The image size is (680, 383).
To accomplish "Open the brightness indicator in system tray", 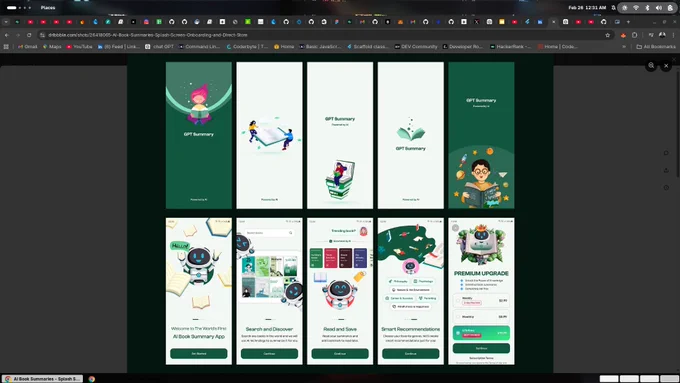I will (624, 7).
